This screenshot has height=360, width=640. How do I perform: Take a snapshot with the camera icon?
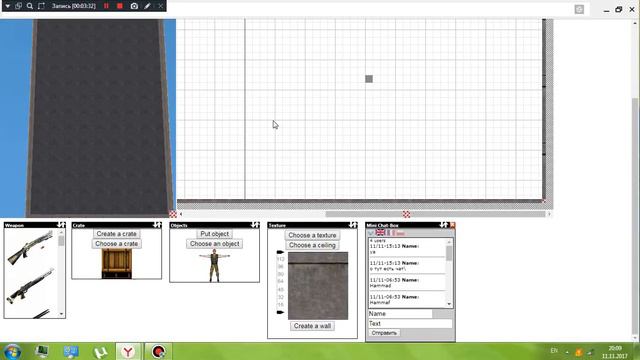coord(134,6)
